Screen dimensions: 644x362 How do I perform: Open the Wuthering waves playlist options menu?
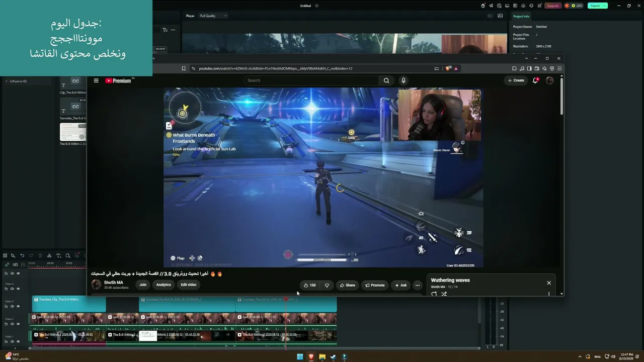click(549, 294)
